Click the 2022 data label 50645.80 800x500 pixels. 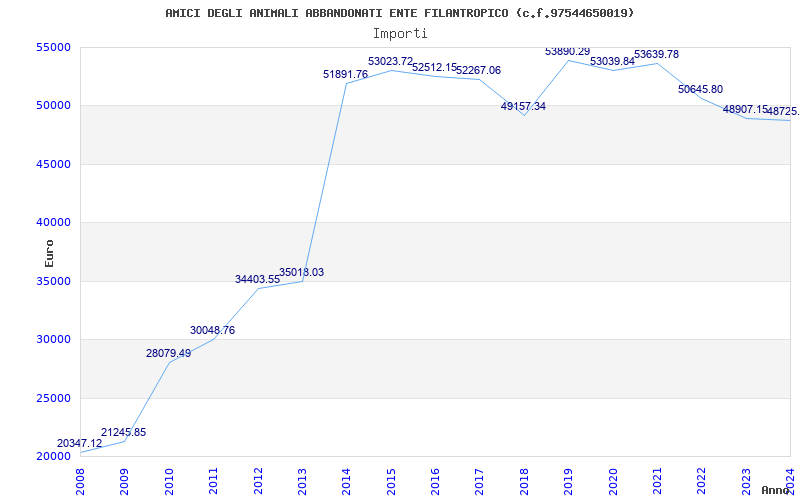700,89
